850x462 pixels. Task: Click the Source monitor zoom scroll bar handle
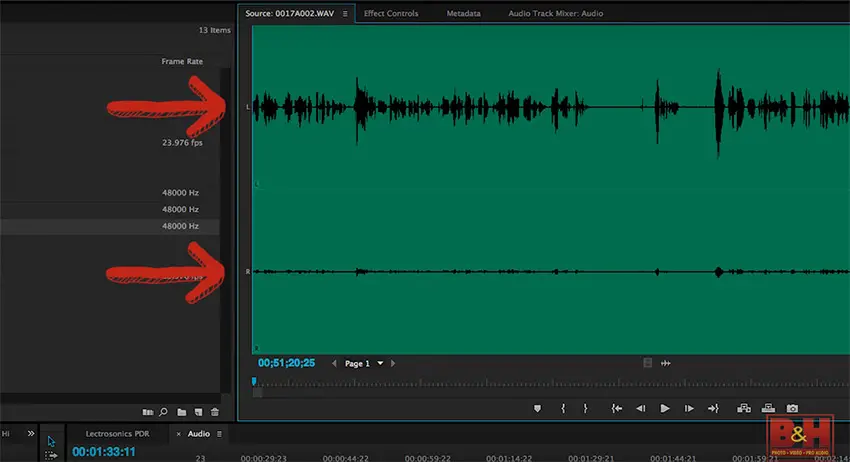point(257,393)
